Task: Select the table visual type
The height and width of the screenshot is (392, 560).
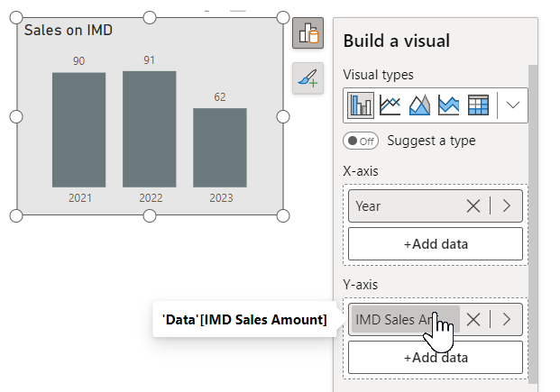Action: 478,105
